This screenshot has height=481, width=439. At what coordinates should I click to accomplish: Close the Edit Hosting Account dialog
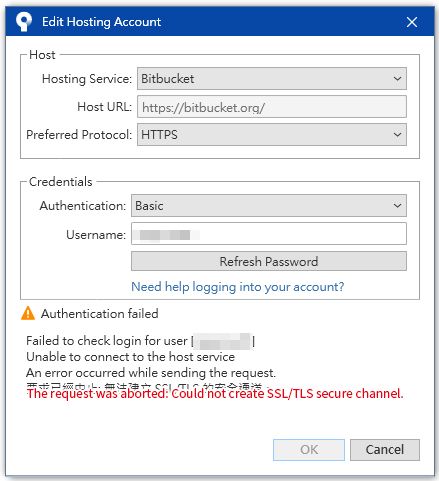(412, 22)
